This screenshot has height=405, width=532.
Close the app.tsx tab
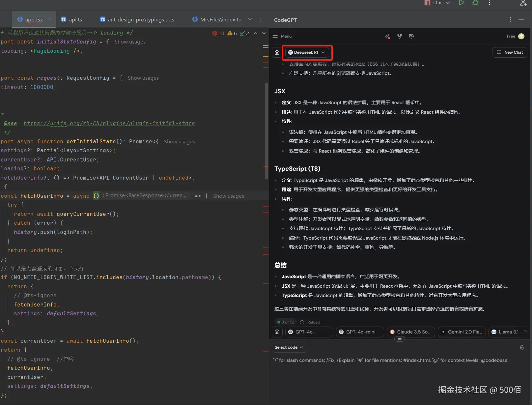tap(49, 19)
